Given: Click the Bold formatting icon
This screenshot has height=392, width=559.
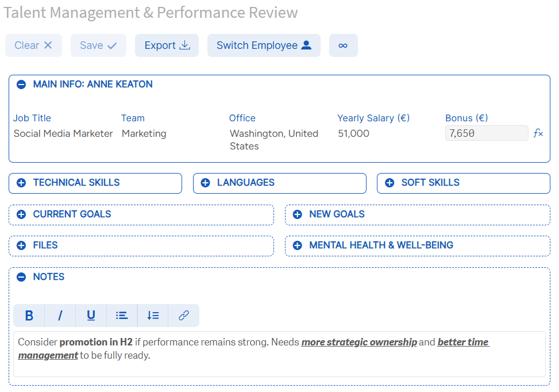Looking at the screenshot, I should click(x=29, y=316).
